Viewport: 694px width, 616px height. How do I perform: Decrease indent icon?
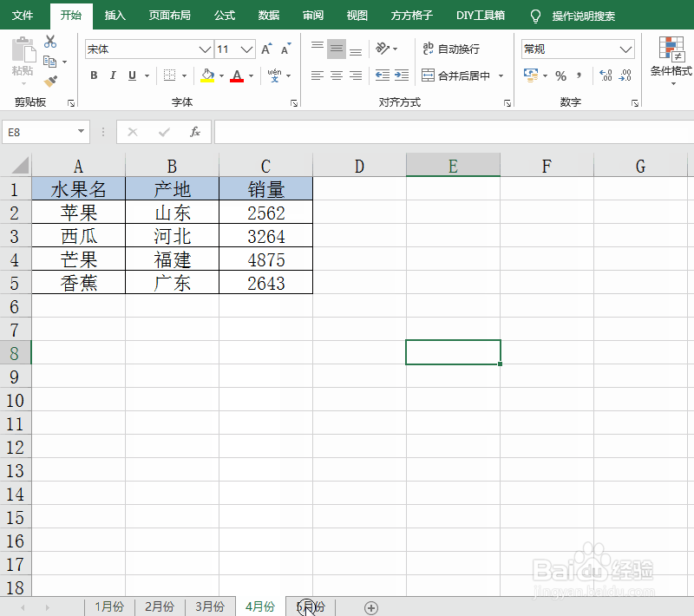pyautogui.click(x=383, y=75)
